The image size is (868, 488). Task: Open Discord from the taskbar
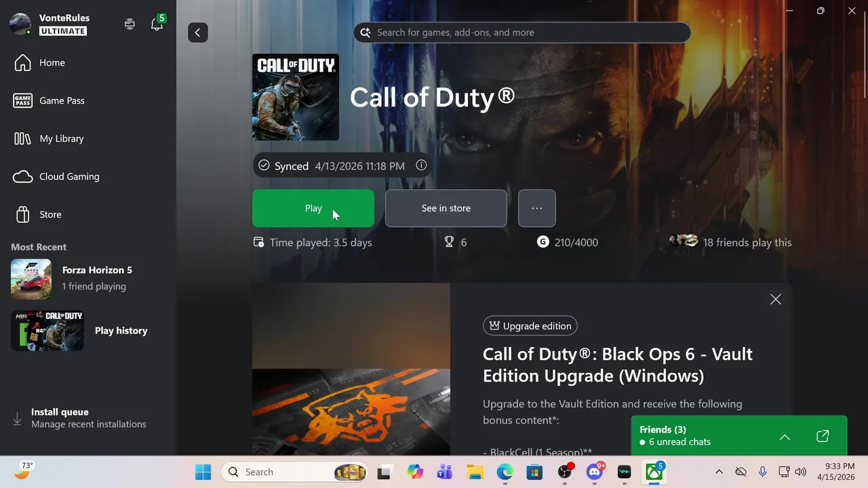(x=595, y=472)
